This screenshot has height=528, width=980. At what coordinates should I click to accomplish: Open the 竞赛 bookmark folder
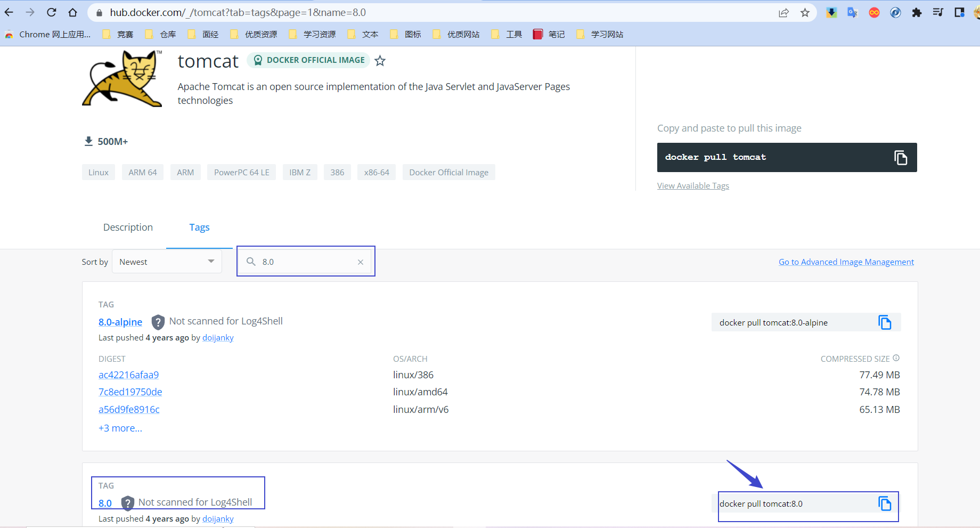pos(118,35)
